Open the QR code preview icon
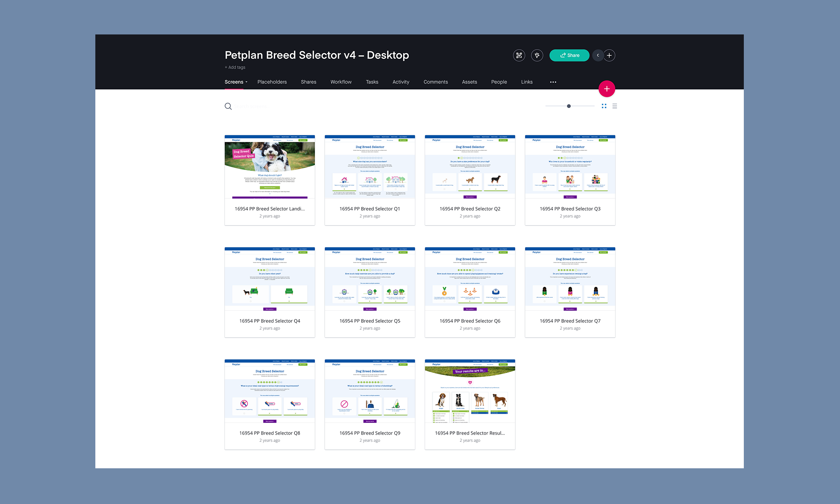The height and width of the screenshot is (504, 840). tap(519, 55)
